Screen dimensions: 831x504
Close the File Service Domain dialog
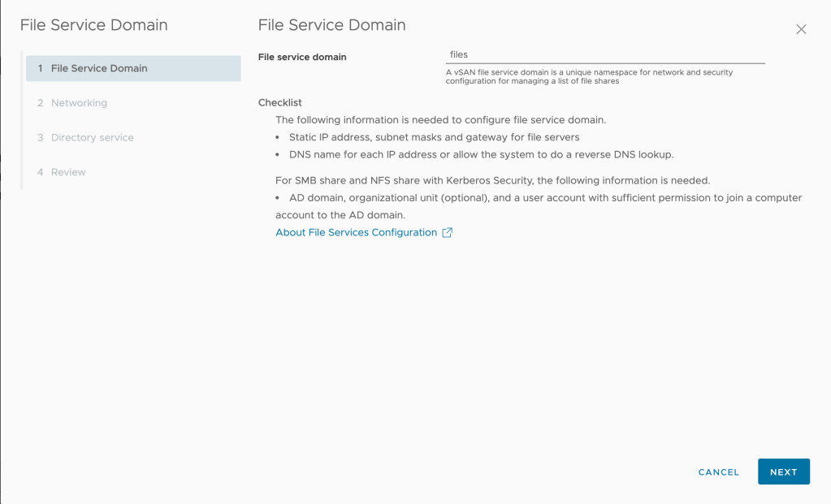pyautogui.click(x=801, y=29)
